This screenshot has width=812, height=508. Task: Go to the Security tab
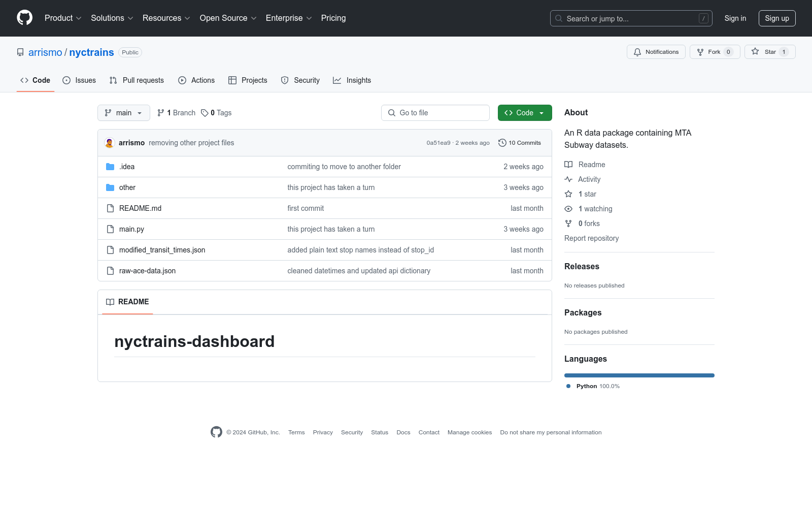click(x=300, y=80)
